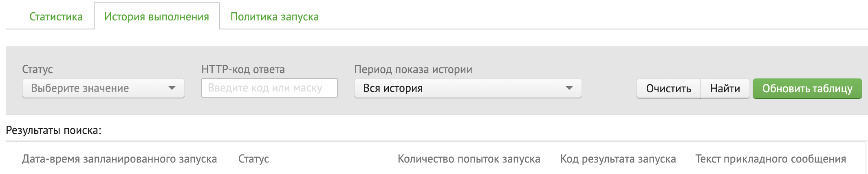
Task: Focus the HTTP-код ответа input field
Action: [x=269, y=88]
